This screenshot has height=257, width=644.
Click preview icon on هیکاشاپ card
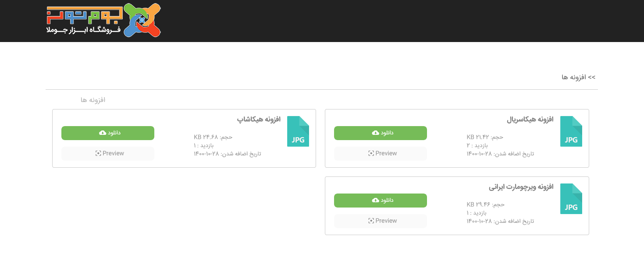click(x=98, y=153)
